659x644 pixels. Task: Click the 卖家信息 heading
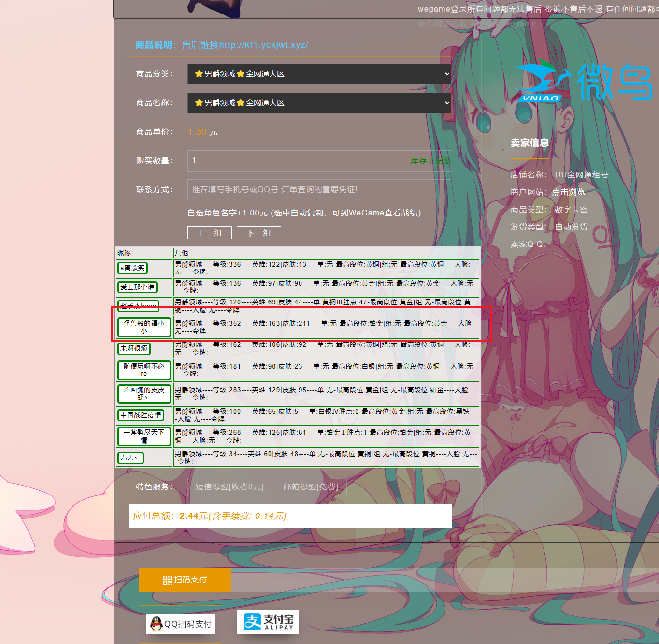tap(530, 143)
